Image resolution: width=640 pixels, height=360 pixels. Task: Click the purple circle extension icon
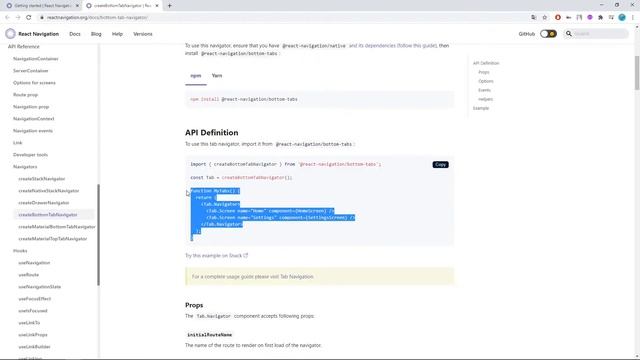click(x=590, y=18)
